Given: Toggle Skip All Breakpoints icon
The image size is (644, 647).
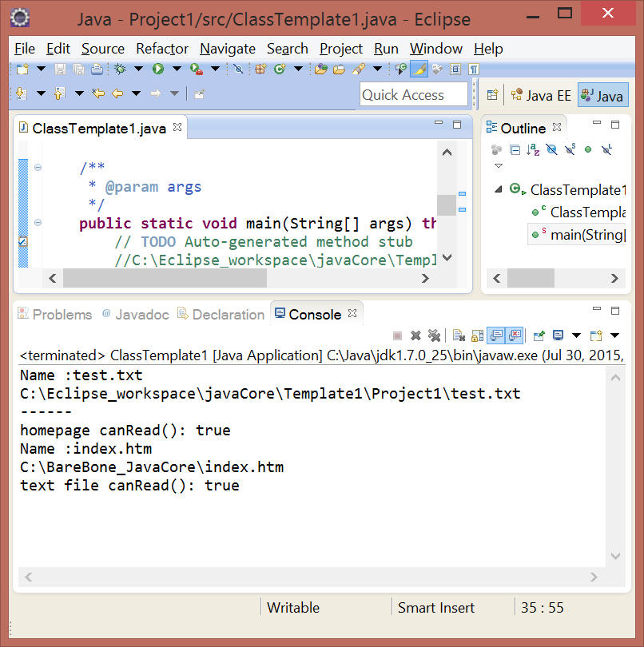Looking at the screenshot, I should [238, 69].
